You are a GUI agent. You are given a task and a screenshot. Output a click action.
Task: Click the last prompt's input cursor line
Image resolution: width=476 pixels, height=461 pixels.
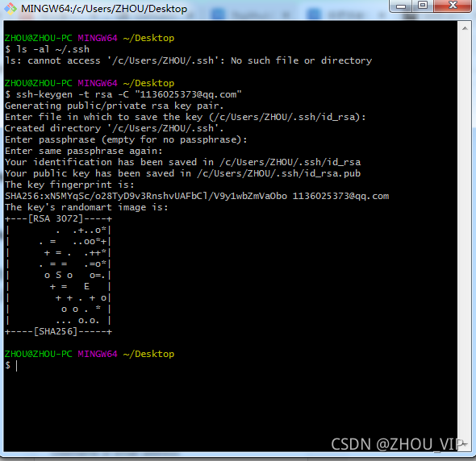pyautogui.click(x=11, y=365)
